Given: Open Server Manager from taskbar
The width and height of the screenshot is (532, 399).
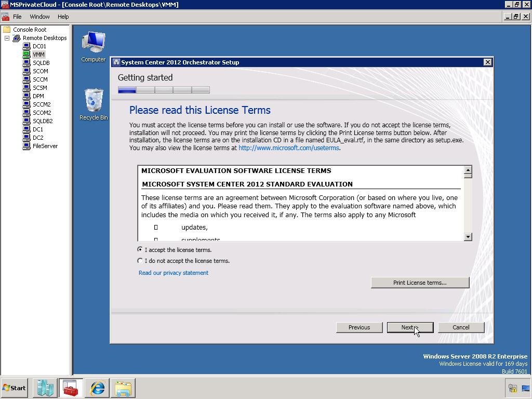Looking at the screenshot, I should (x=45, y=388).
